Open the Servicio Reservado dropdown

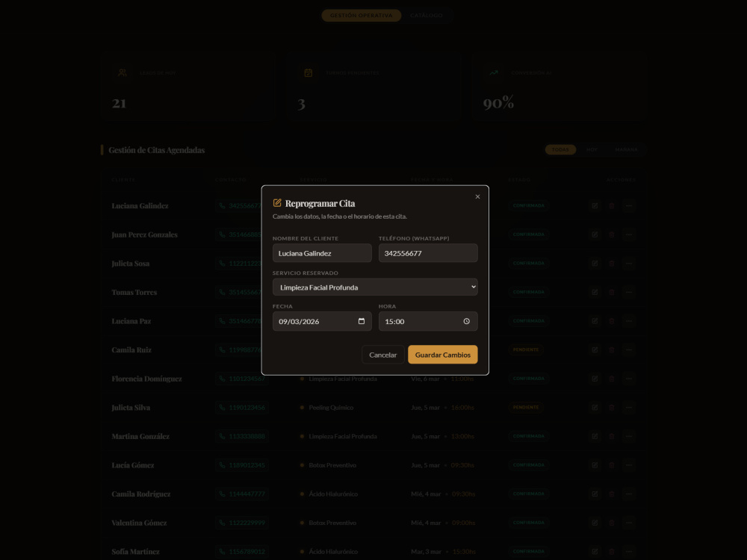click(x=375, y=287)
